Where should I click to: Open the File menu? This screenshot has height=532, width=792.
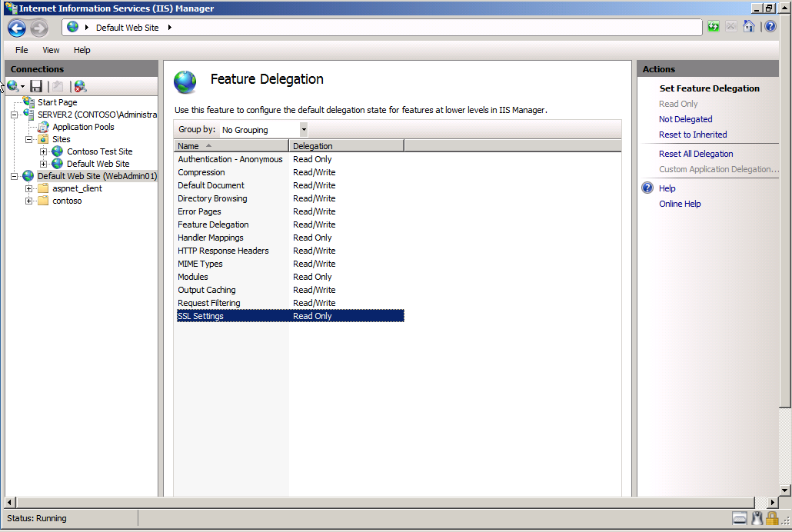click(x=22, y=50)
